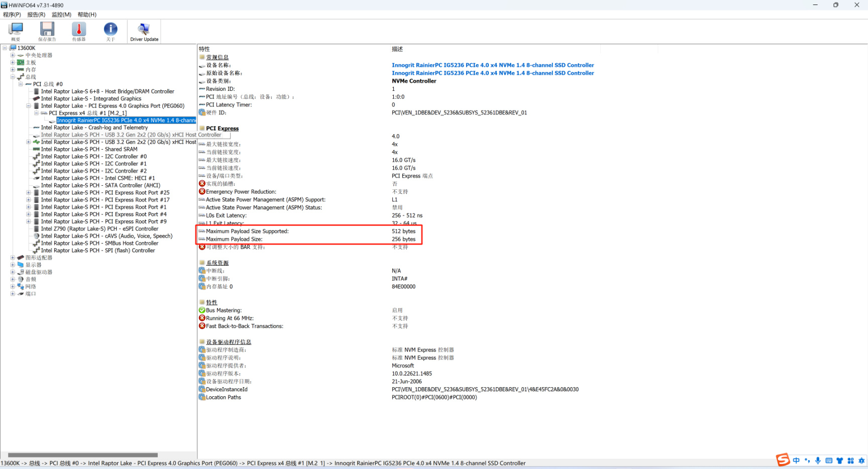This screenshot has height=469, width=868.
Task: Click the red X beside Emergency Power Reduction
Action: click(x=202, y=192)
